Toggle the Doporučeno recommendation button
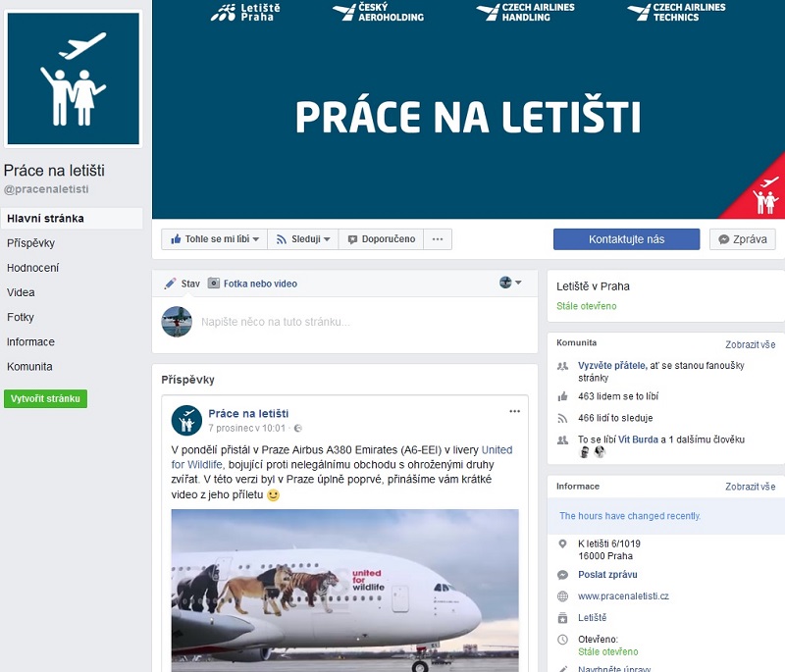The height and width of the screenshot is (672, 785). pos(381,239)
